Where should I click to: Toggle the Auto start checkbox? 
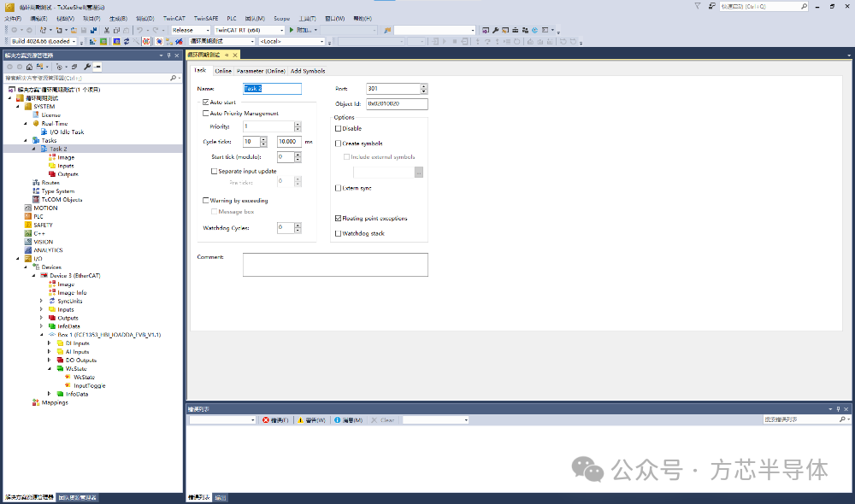click(x=205, y=102)
